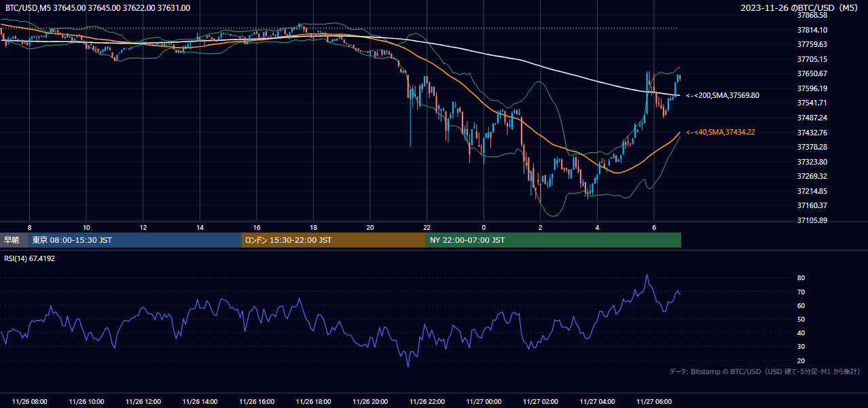Screen dimensions: 868x408
Task: Click the 40 SMA label 37434.22
Action: (721, 132)
